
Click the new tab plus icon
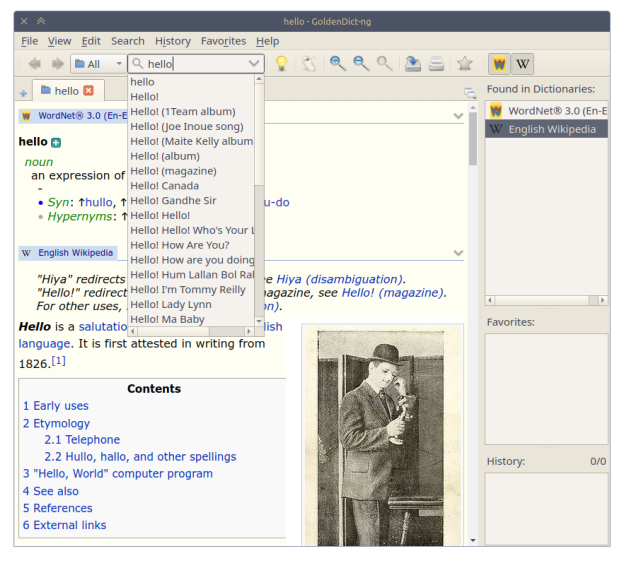pos(23,93)
